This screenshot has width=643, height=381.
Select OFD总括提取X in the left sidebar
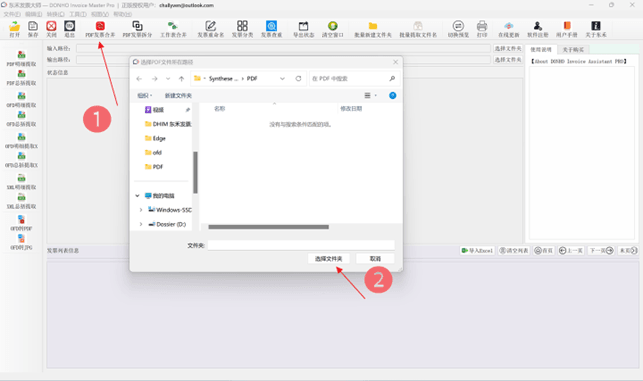pos(21,160)
